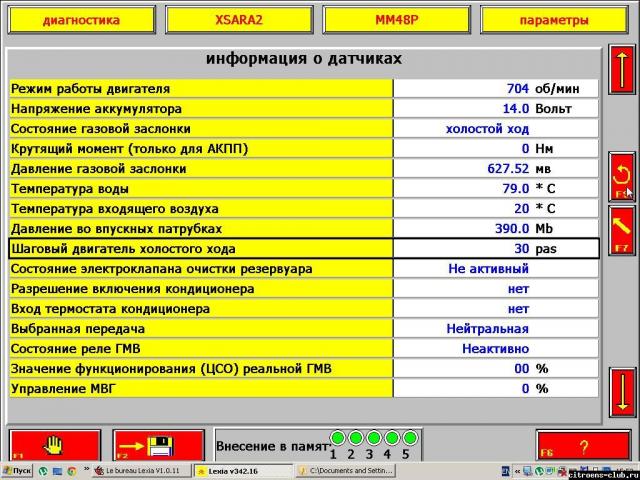Select memory slot indicator 5
This screenshot has height=480, width=640.
[x=409, y=438]
